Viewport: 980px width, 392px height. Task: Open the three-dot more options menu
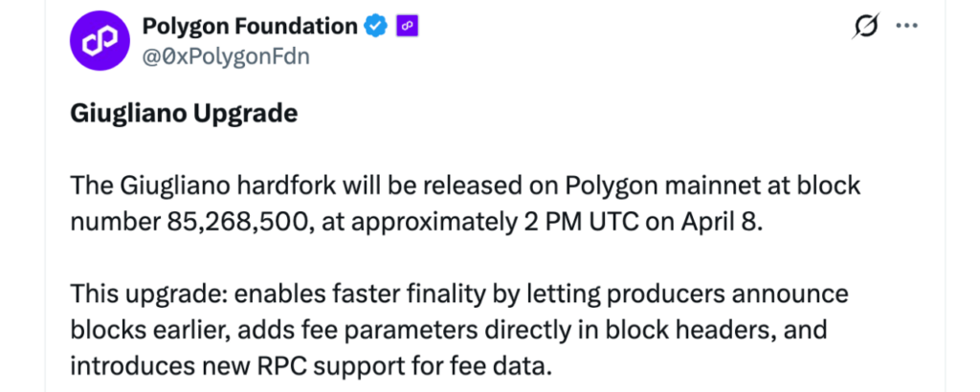tap(906, 27)
